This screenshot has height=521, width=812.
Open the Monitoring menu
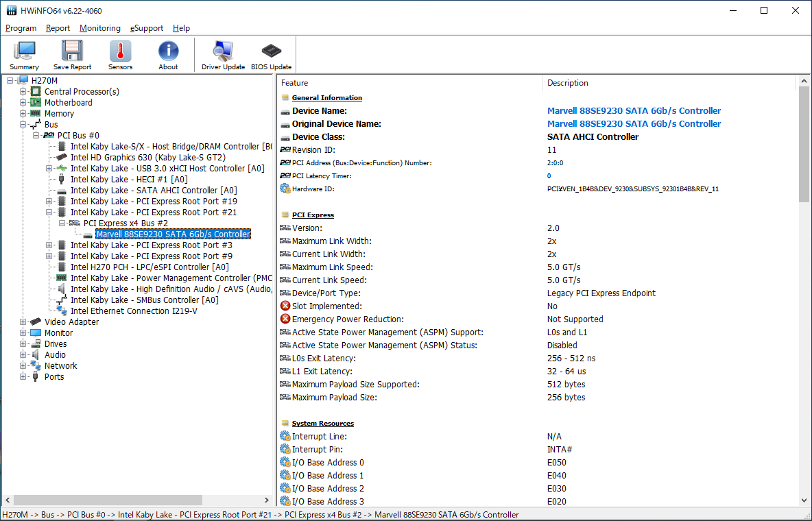coord(100,28)
